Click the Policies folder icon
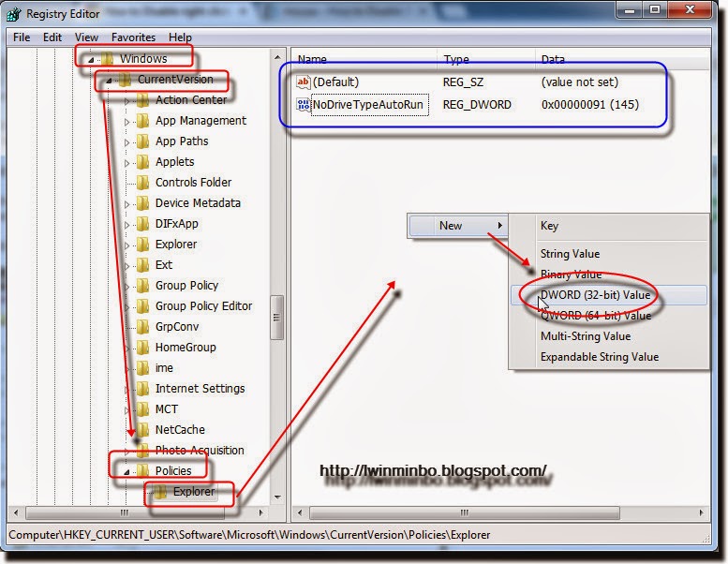Screen dimensions: 728x564 pyautogui.click(x=142, y=470)
